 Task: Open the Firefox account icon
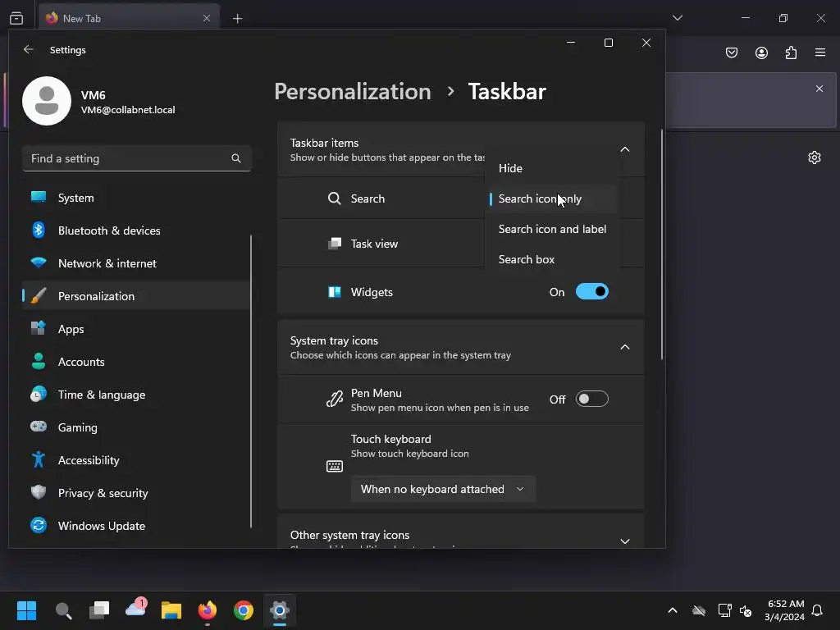coord(761,52)
